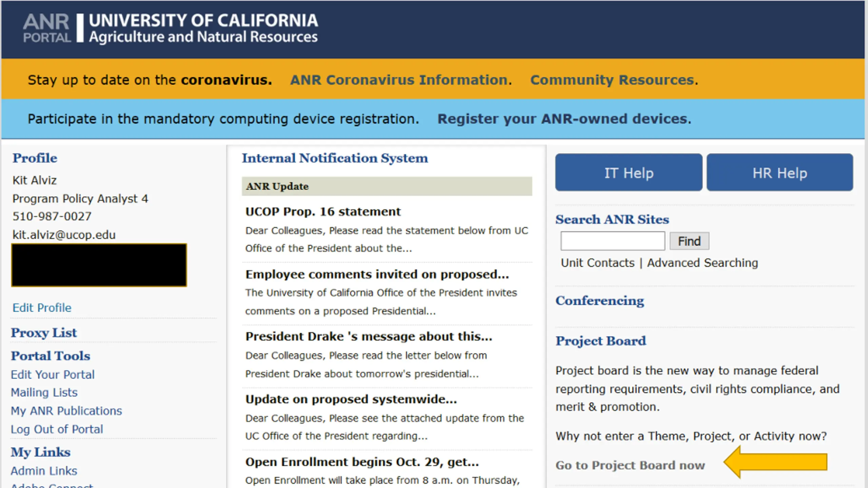Image resolution: width=868 pixels, height=488 pixels.
Task: Open President Drake's message notification
Action: pyautogui.click(x=369, y=337)
